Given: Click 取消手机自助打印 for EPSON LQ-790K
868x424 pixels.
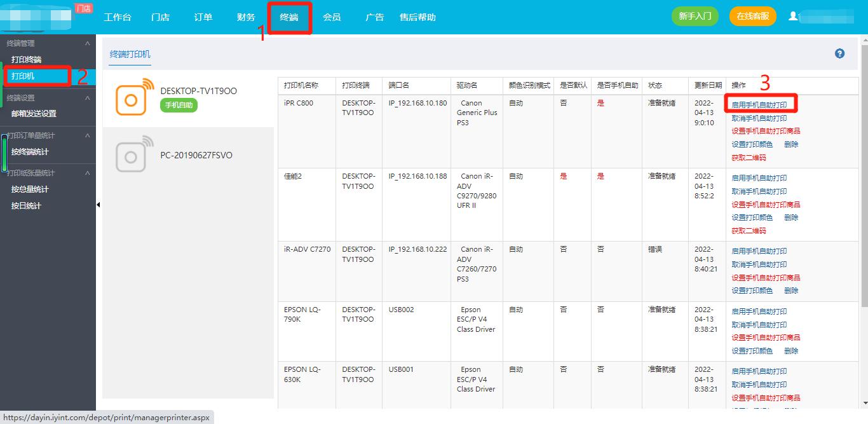Looking at the screenshot, I should [x=759, y=325].
